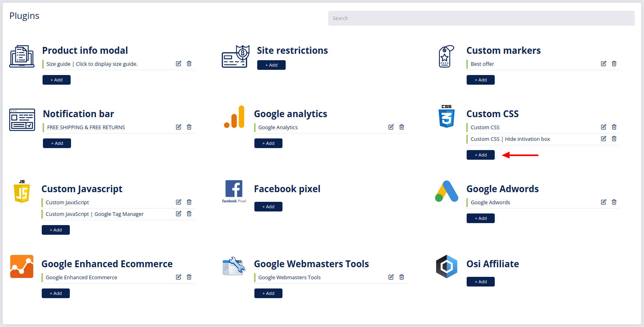The image size is (644, 327).
Task: Add a Google Webmasters Tools entry
Action: click(x=268, y=293)
